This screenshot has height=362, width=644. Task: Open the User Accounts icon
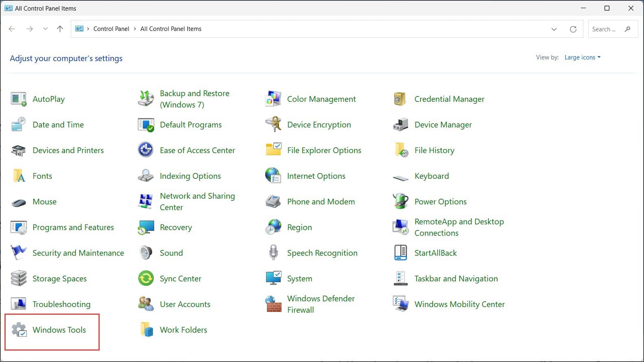146,304
